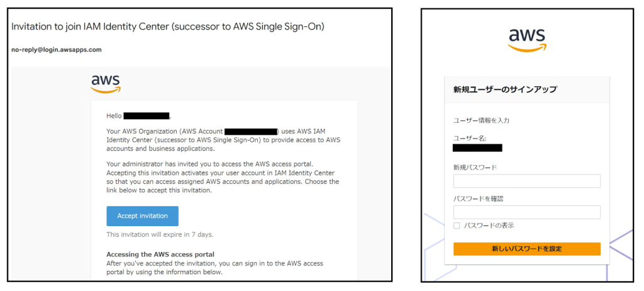644x291 pixels.
Task: Click the パスワードを確認 field label
Action: click(x=478, y=198)
